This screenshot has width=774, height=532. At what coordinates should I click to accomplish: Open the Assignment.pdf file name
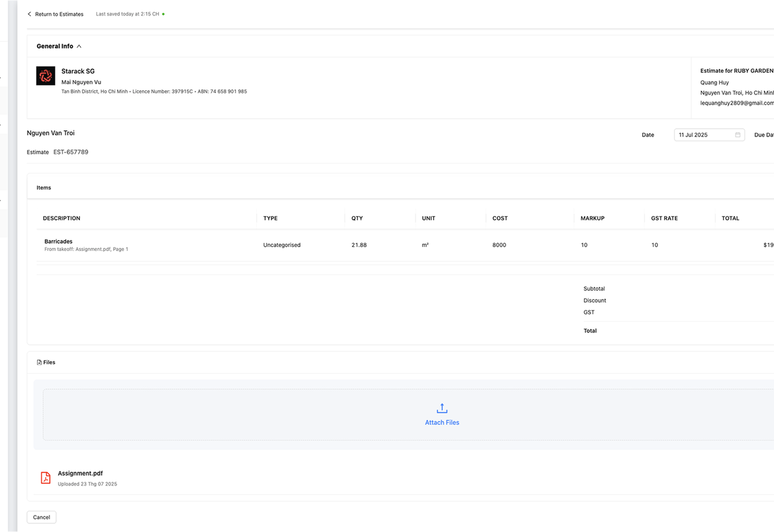[80, 473]
